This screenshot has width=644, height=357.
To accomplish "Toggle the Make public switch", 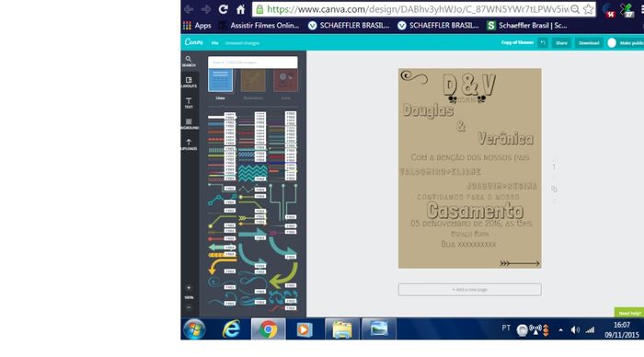I will click(612, 42).
